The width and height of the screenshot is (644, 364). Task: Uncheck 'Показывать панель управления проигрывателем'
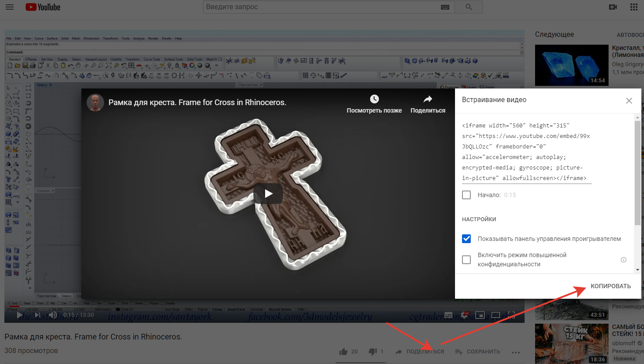(466, 239)
